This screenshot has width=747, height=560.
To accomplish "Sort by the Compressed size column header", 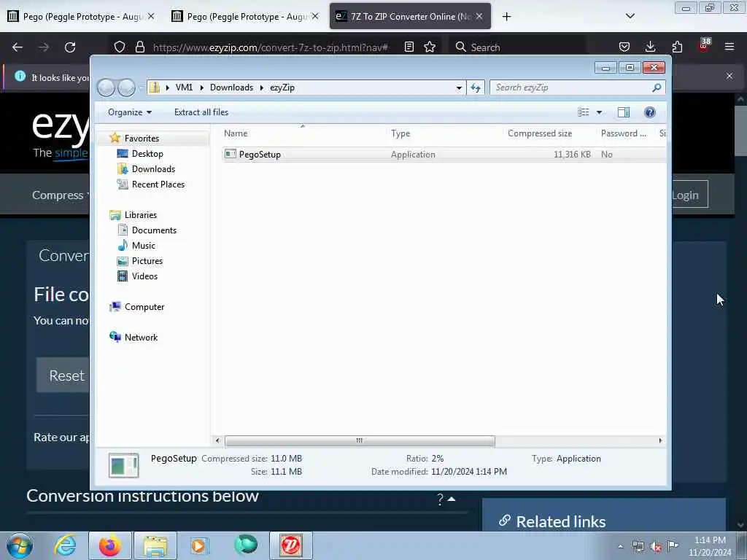I will point(540,134).
